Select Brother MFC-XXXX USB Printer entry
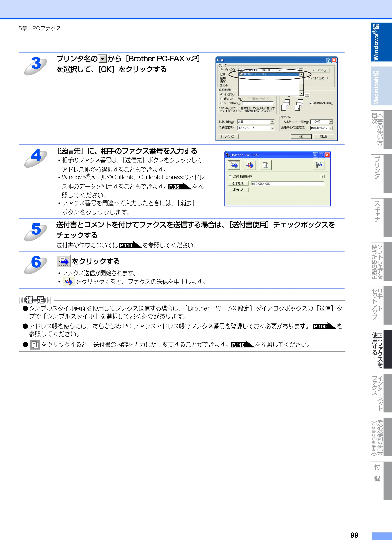392x555 pixels. pyautogui.click(x=269, y=70)
